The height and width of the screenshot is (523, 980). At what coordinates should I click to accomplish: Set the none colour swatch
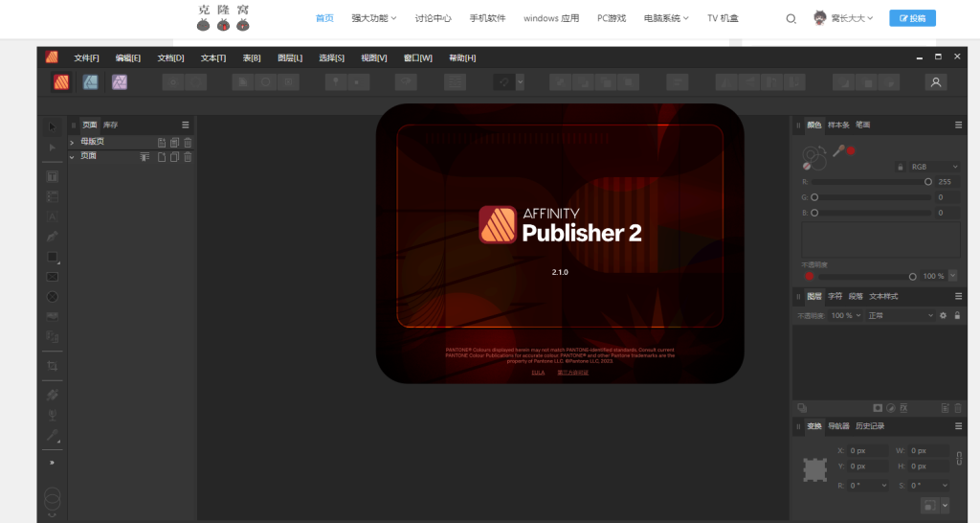point(806,167)
